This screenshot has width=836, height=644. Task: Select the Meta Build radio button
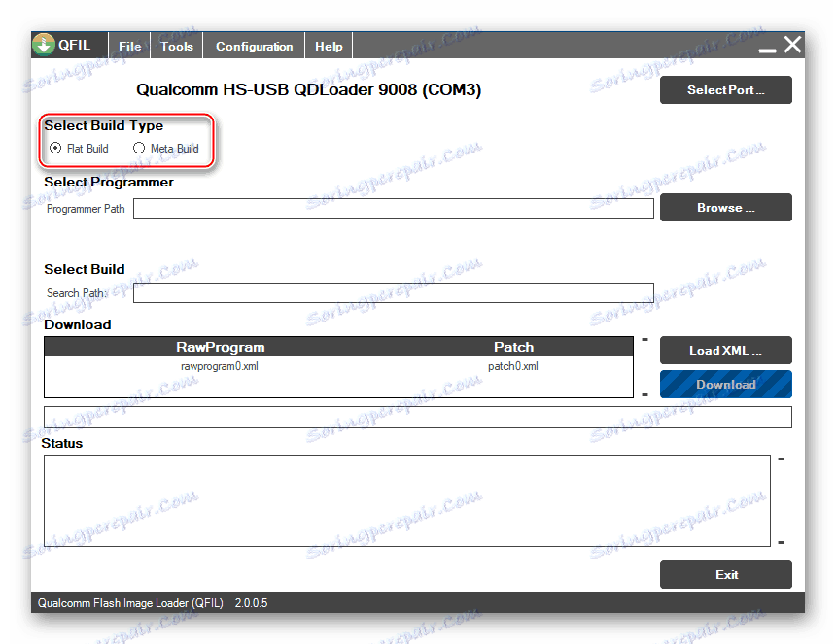point(139,148)
